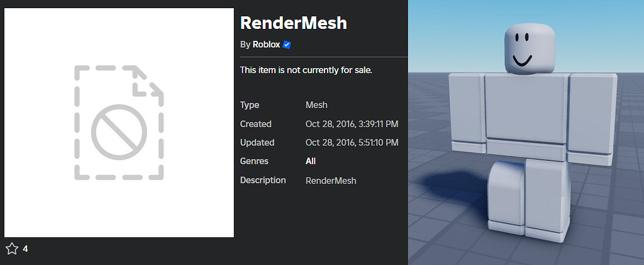This screenshot has width=644, height=265.
Task: Click the blue verified badge beside Roblox
Action: tap(287, 45)
